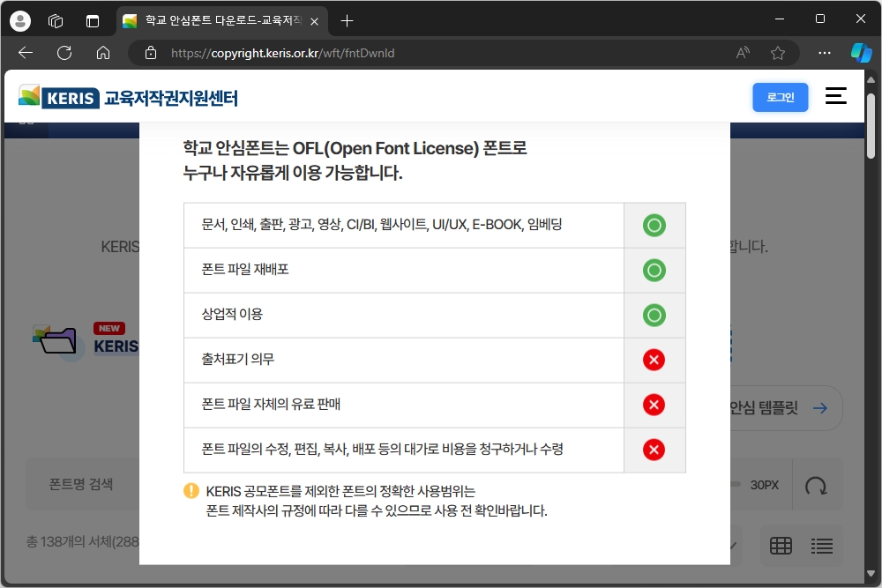The image size is (882, 588).
Task: Click the 로그인 button
Action: pos(781,97)
